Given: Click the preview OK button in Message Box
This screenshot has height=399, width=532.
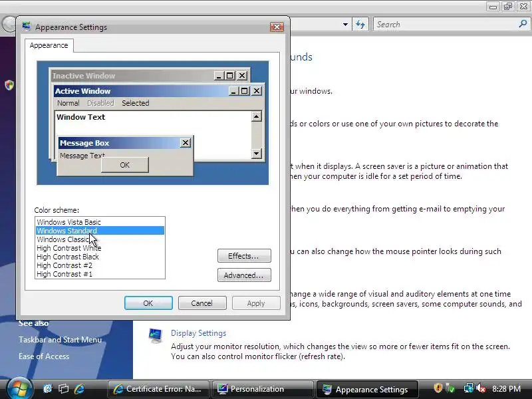Looking at the screenshot, I should tap(125, 165).
